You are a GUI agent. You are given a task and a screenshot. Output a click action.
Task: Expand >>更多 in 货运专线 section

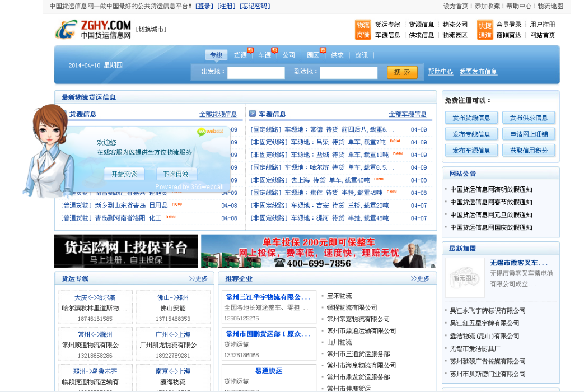click(x=198, y=278)
